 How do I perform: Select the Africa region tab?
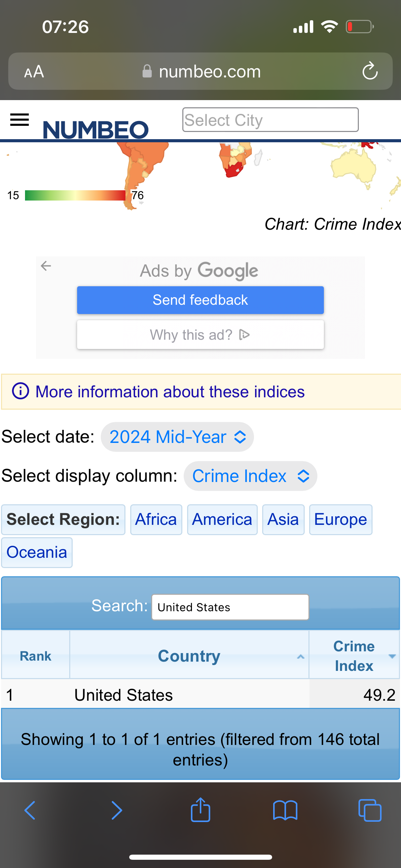pyautogui.click(x=156, y=519)
